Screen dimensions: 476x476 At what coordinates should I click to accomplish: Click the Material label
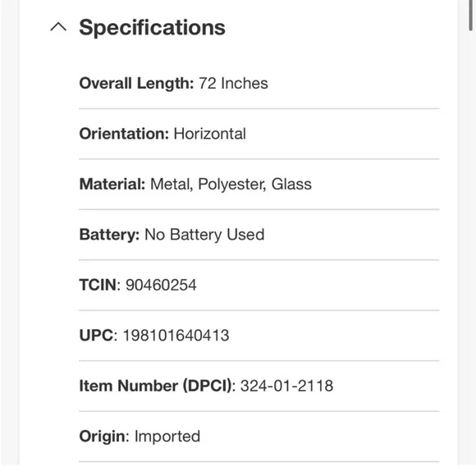112,184
